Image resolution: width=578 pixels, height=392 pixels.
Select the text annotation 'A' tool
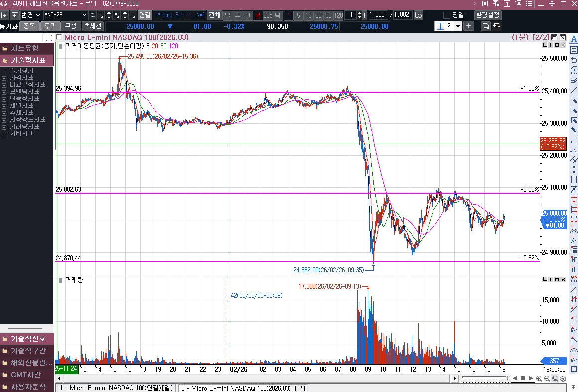pos(573,40)
